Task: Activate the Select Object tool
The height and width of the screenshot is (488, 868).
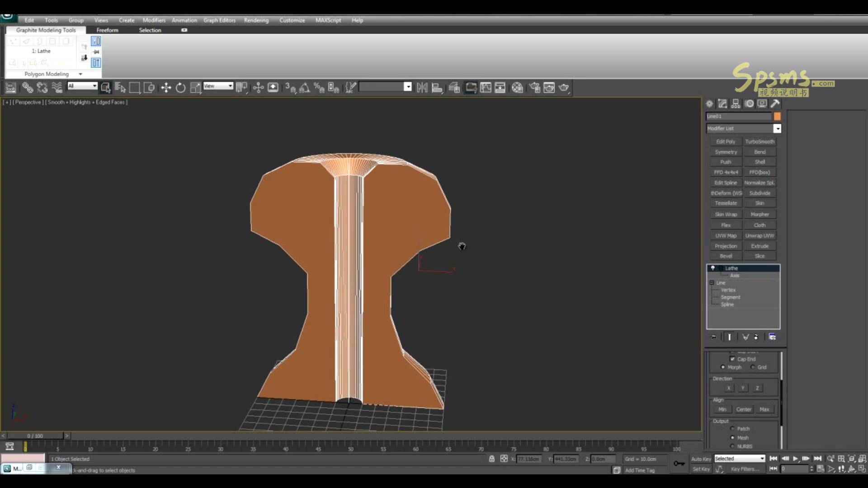Action: [105, 87]
